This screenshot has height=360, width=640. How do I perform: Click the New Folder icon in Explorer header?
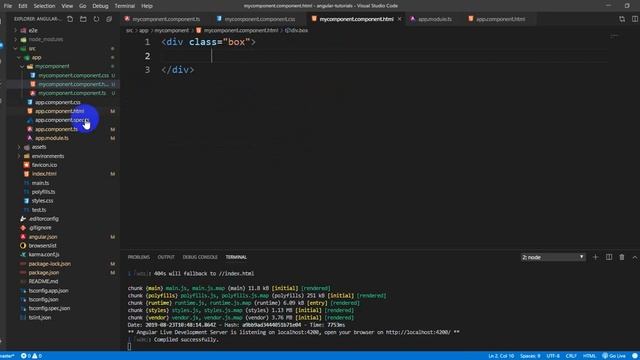click(x=83, y=19)
